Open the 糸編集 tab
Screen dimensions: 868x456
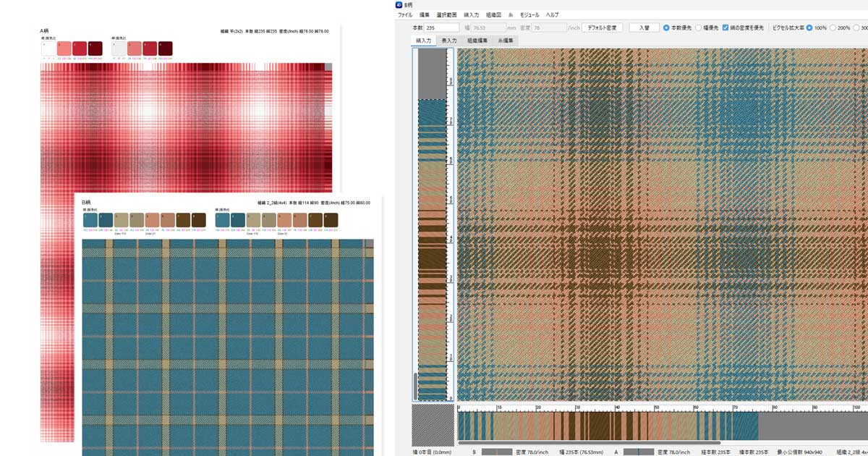(506, 41)
